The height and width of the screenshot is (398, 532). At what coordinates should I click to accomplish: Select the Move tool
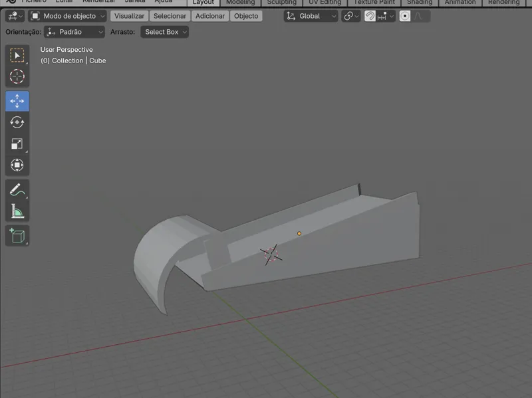(x=17, y=101)
